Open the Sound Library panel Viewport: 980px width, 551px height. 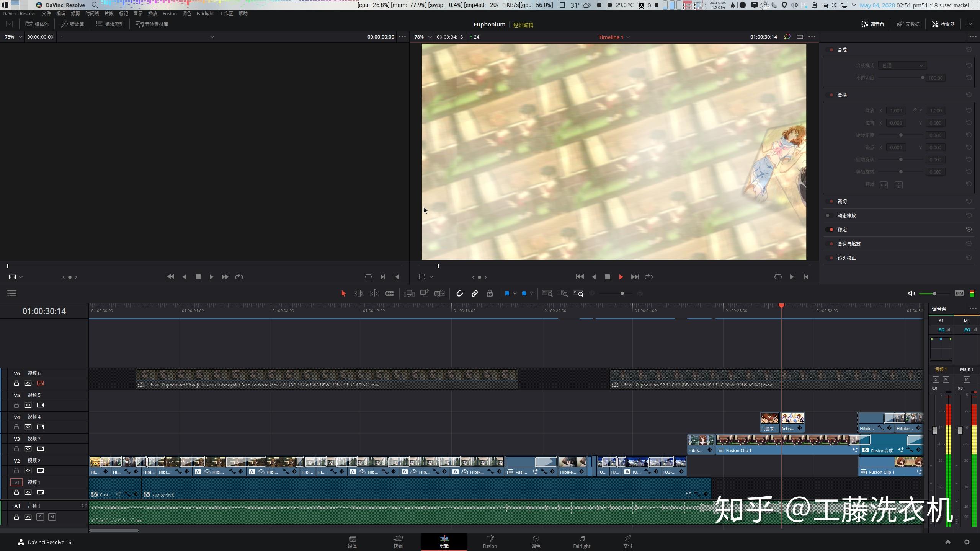tap(152, 24)
